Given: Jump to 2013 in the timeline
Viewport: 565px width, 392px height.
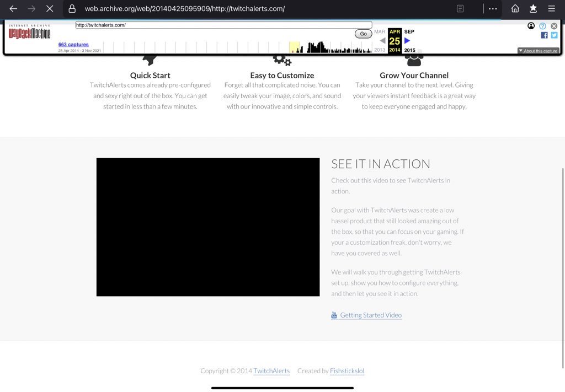Looking at the screenshot, I should pos(380,50).
